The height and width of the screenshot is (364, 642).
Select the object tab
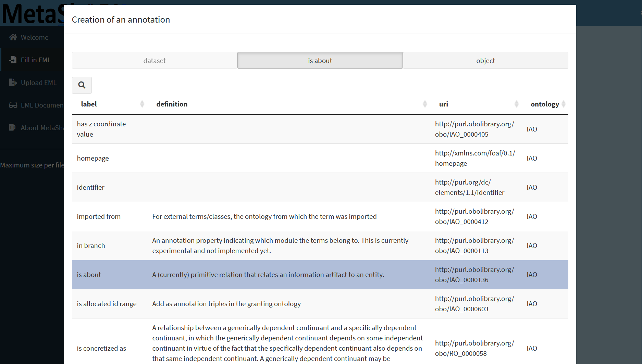[x=485, y=60]
